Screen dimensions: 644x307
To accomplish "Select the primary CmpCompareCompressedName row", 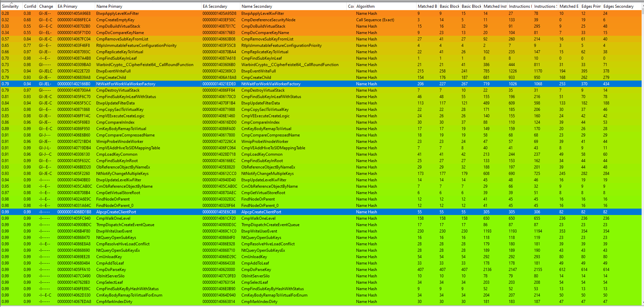I will [125, 135].
